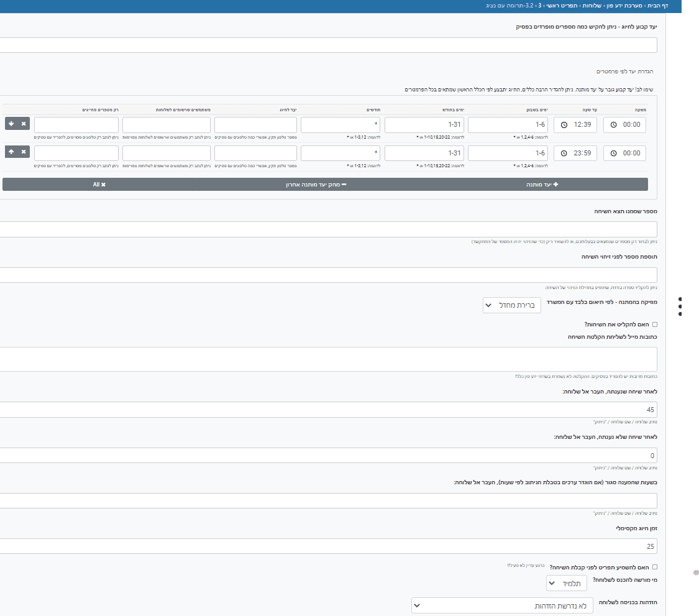Click second row 'רק מספרים מחייגים' field
Screen dimensions: 699x616
[x=76, y=154]
